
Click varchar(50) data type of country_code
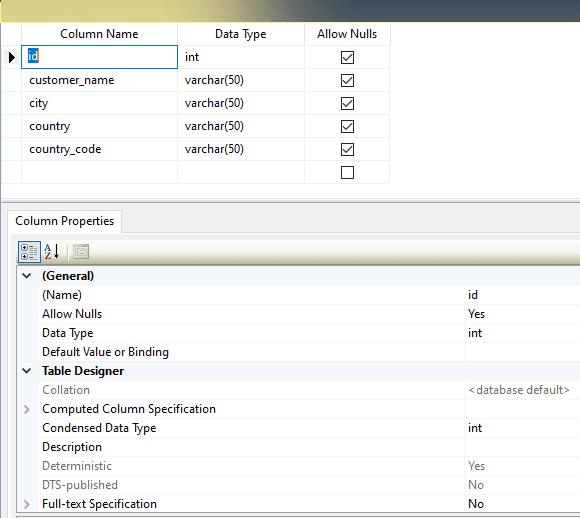click(x=241, y=149)
